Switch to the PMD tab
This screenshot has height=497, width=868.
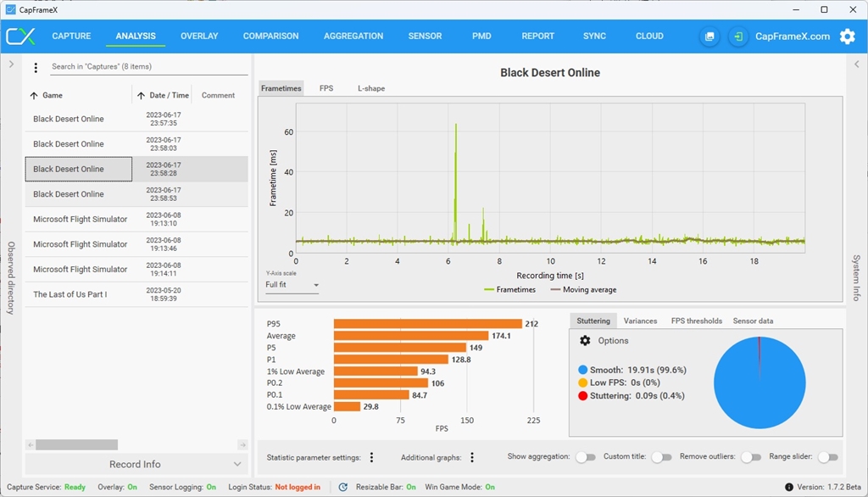pos(481,36)
